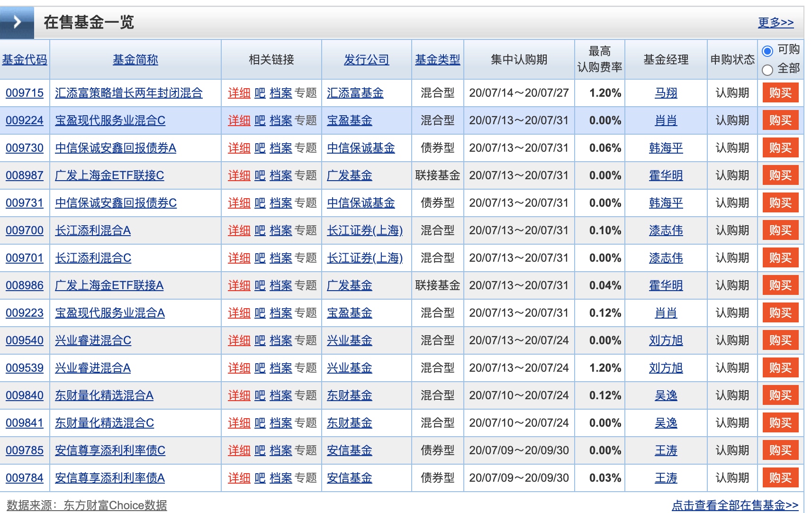Click 东方财富Choice数据 source link

[115, 505]
